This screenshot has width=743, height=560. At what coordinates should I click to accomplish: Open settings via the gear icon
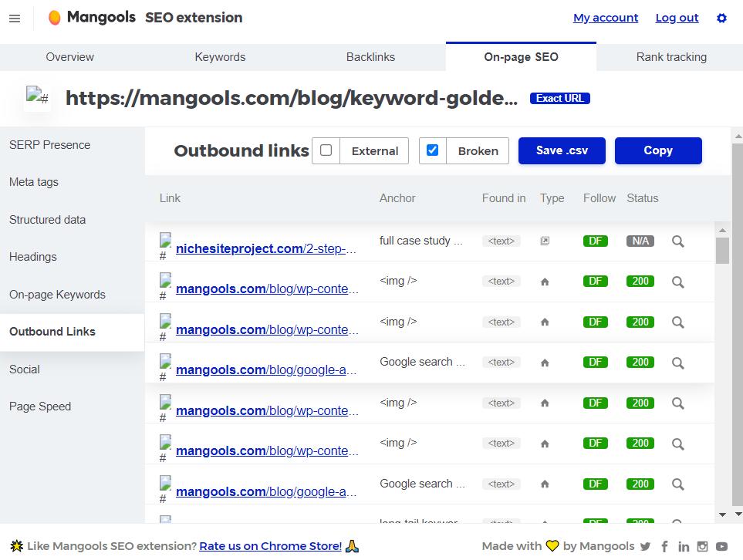721,18
